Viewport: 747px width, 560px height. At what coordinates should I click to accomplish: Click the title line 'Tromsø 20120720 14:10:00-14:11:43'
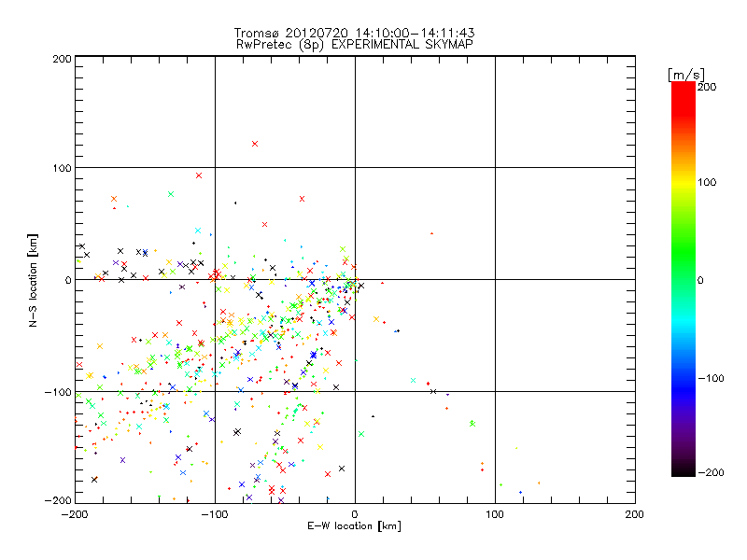[354, 33]
